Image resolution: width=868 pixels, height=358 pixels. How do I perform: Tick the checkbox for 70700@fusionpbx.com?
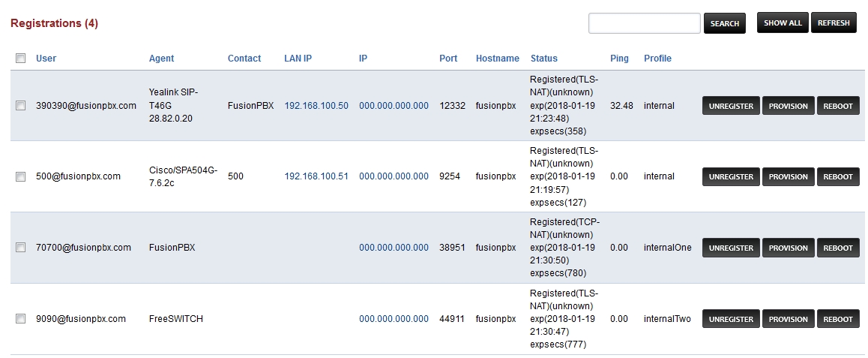click(x=21, y=248)
